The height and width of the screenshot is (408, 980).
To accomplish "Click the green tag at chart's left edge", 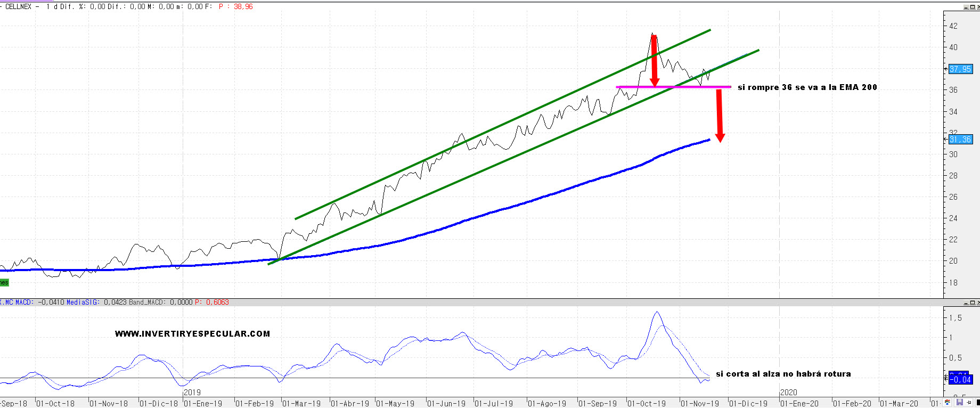I will tap(4, 282).
